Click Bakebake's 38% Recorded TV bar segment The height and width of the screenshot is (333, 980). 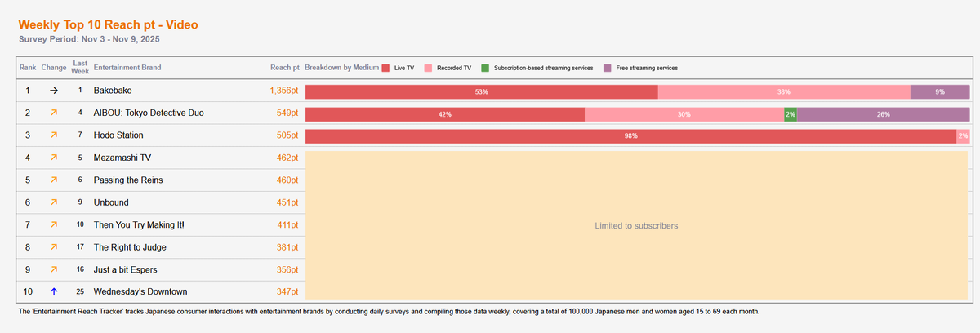[784, 91]
